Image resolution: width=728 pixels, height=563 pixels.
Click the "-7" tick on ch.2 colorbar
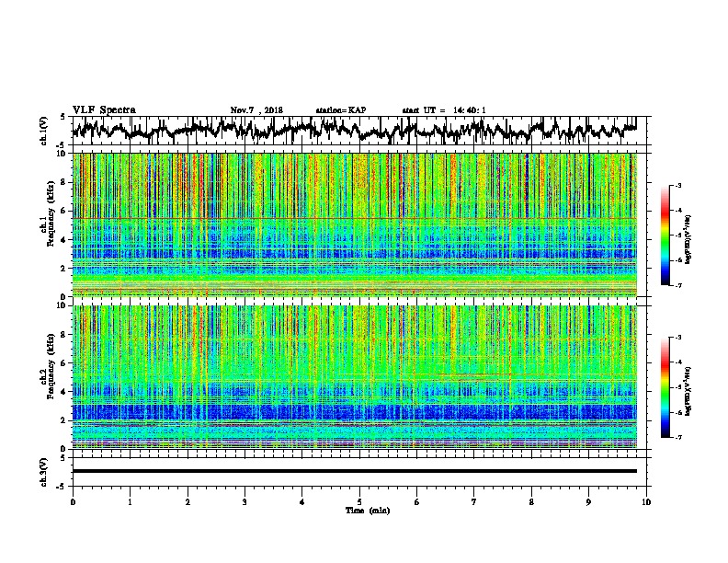[x=678, y=437]
